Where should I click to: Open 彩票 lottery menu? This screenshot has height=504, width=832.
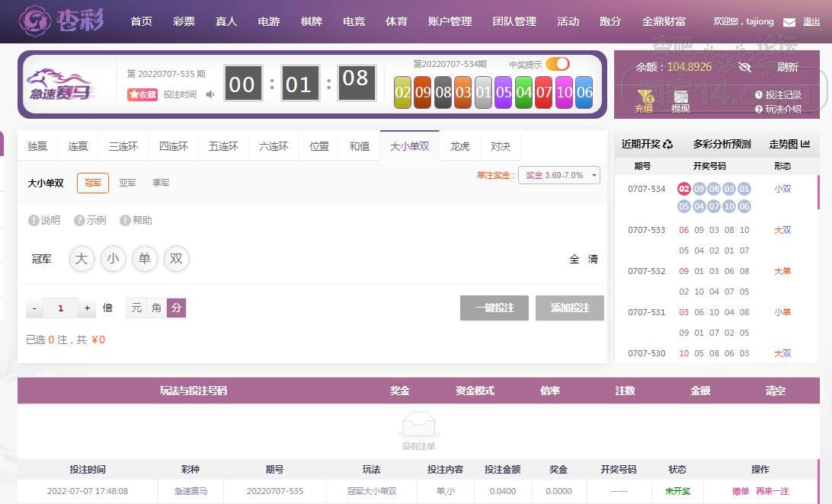click(x=184, y=21)
